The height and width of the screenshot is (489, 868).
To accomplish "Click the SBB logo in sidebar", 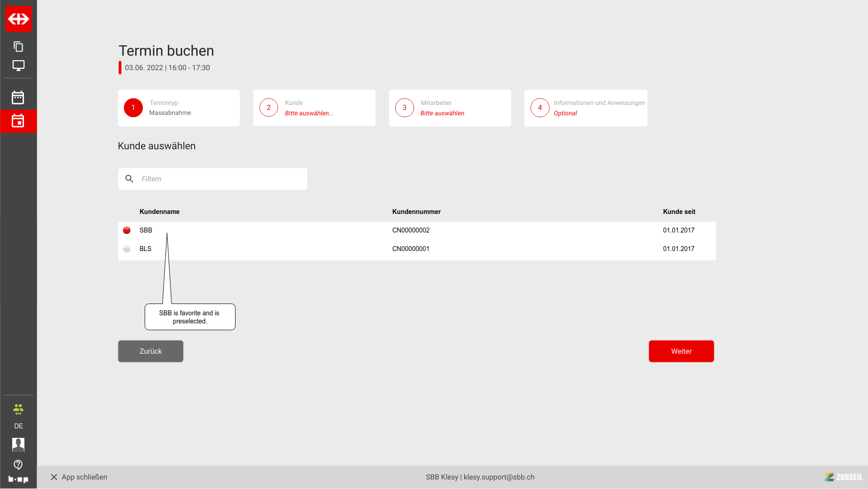I will pyautogui.click(x=18, y=19).
